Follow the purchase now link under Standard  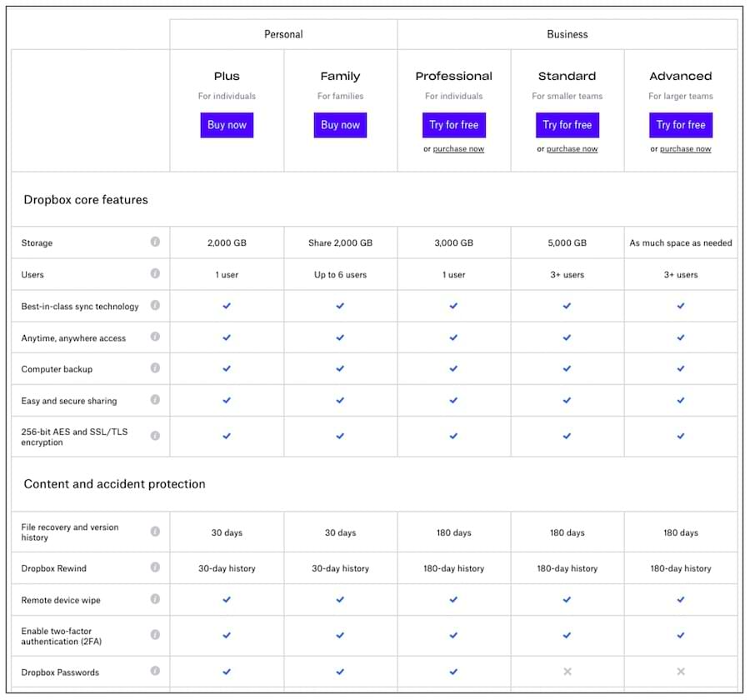point(572,149)
